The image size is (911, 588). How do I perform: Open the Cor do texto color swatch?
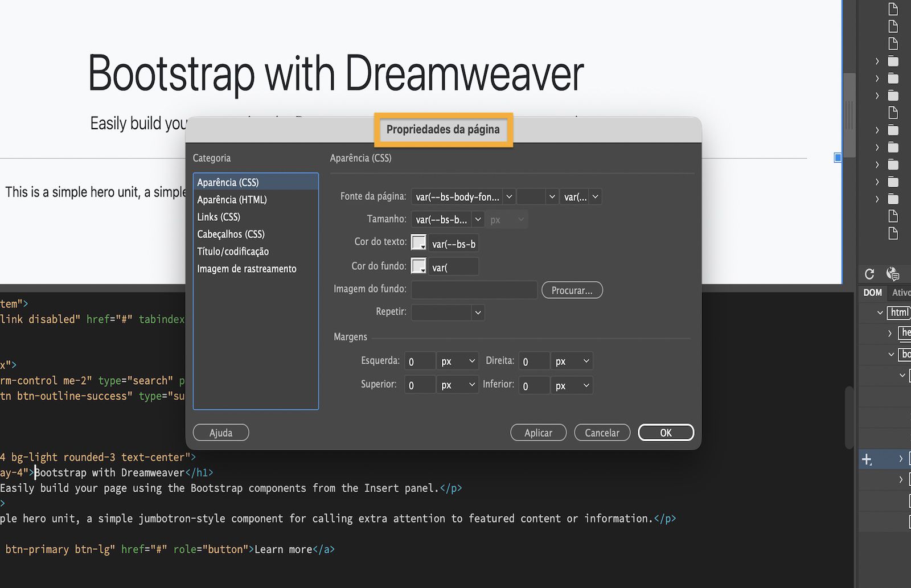click(x=418, y=243)
